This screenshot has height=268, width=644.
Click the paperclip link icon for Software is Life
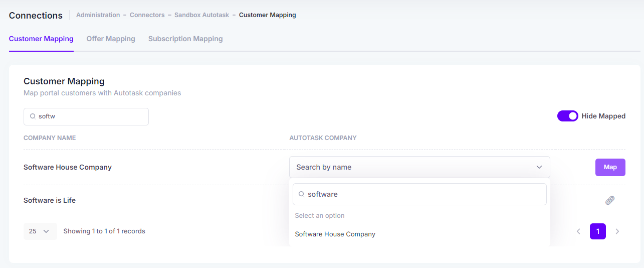610,200
